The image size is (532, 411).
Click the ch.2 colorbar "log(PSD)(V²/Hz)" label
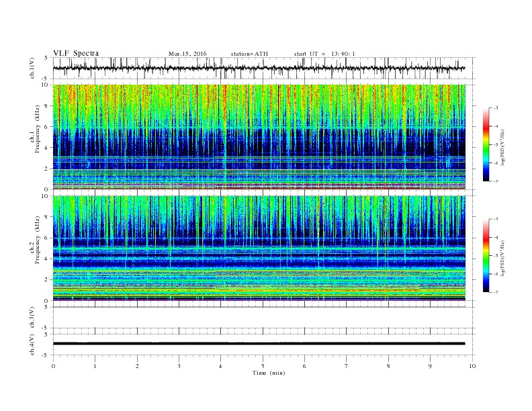tap(502, 258)
